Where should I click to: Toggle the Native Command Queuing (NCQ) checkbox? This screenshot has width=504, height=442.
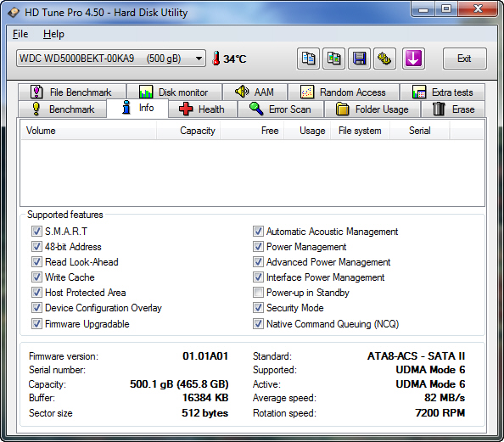coord(258,324)
